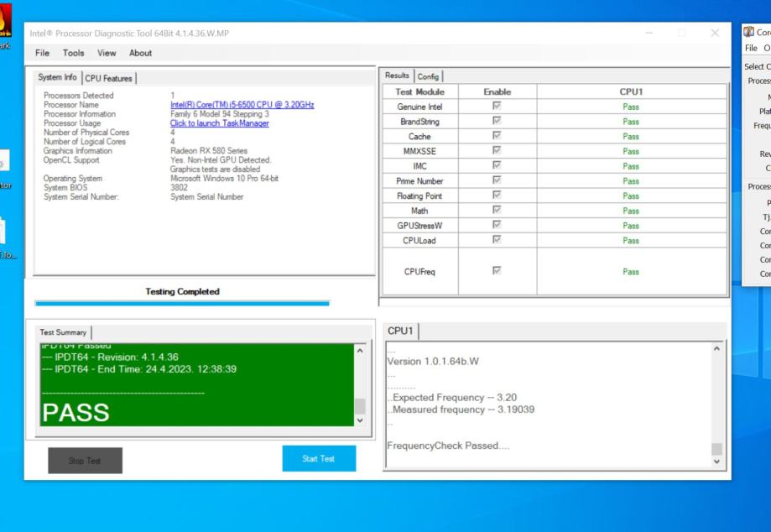The height and width of the screenshot is (532, 771).
Task: Toggle the Cache test checkbox
Action: [x=497, y=135]
